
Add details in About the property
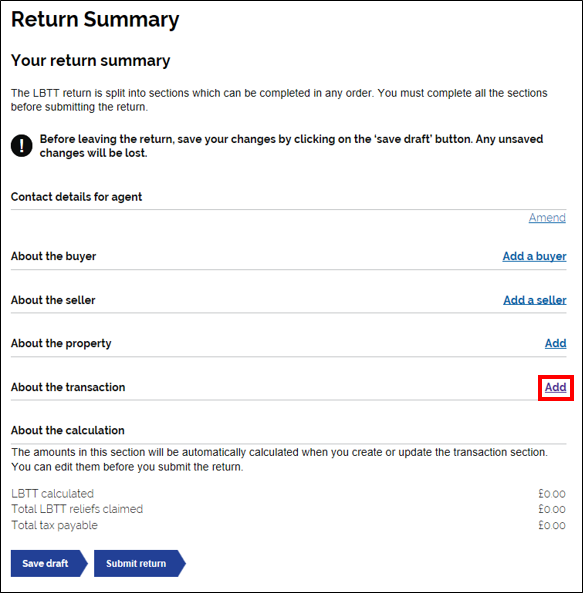[x=555, y=343]
